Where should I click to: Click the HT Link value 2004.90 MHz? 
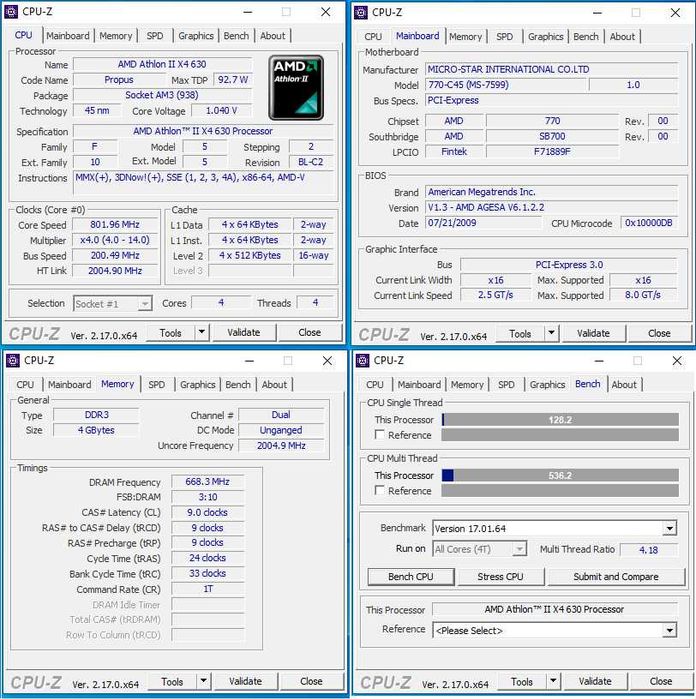(115, 271)
